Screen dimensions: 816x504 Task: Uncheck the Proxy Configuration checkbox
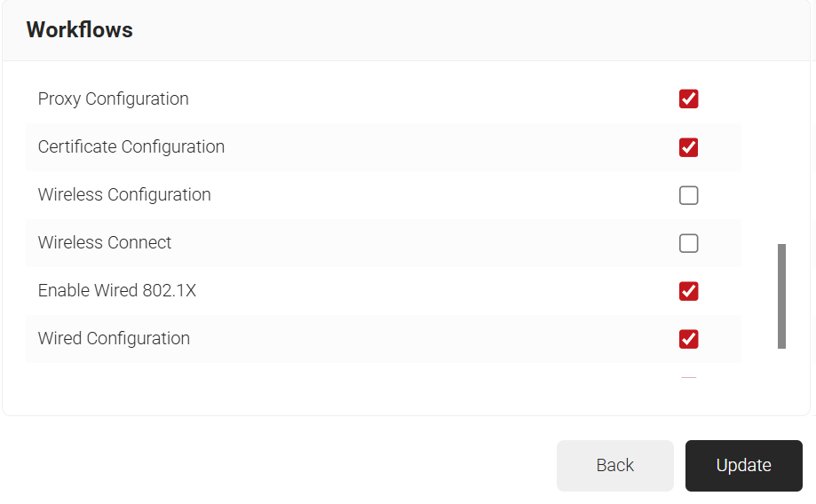click(688, 98)
